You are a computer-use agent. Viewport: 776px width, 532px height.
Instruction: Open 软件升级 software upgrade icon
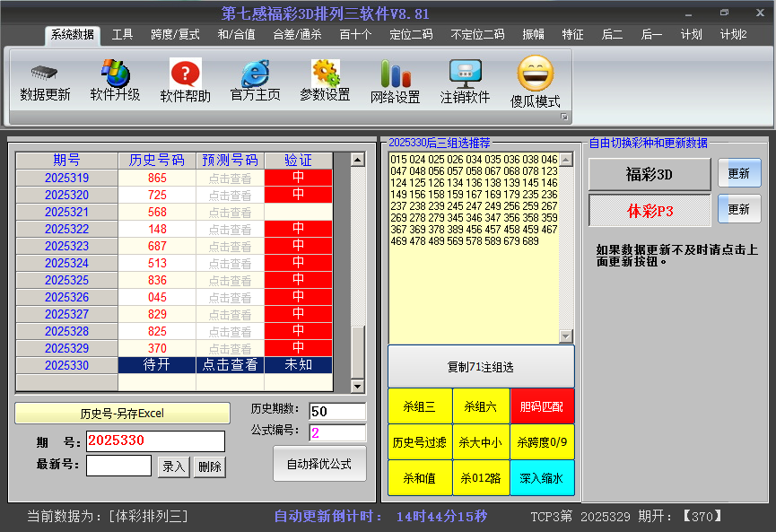[x=115, y=74]
